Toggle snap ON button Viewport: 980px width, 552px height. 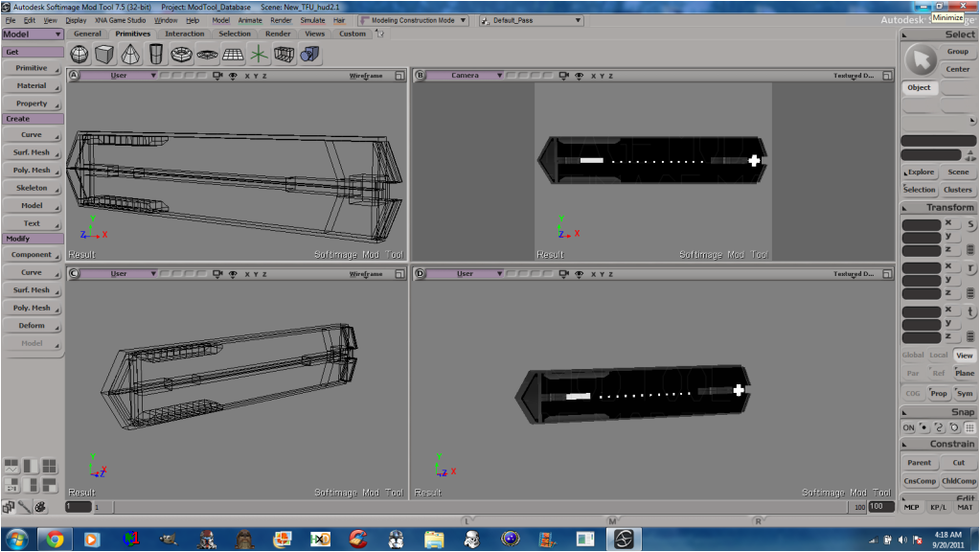pos(908,427)
